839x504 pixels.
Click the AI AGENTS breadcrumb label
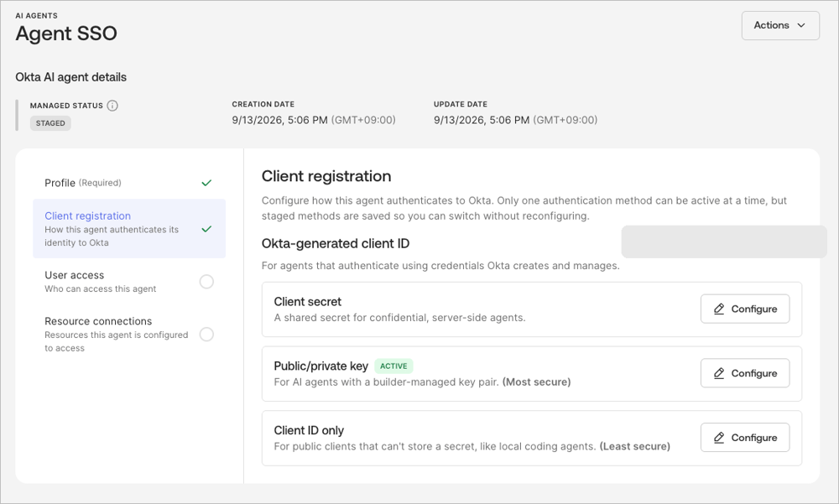(x=36, y=16)
